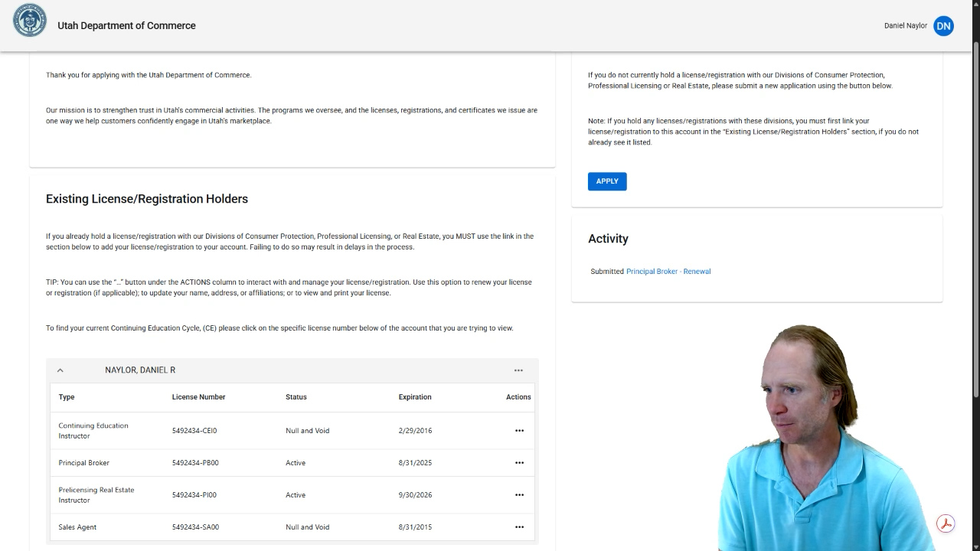Viewport: 980px width, 551px height.
Task: Click license number 5492434-SA00
Action: click(195, 527)
